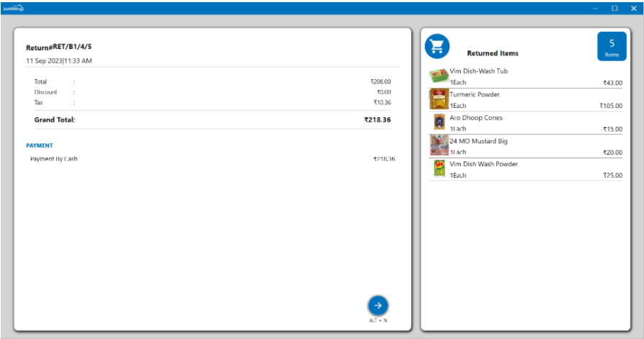Click the Aro Dhoop Cones product image
Image resolution: width=644 pixels, height=339 pixels.
[x=439, y=122]
